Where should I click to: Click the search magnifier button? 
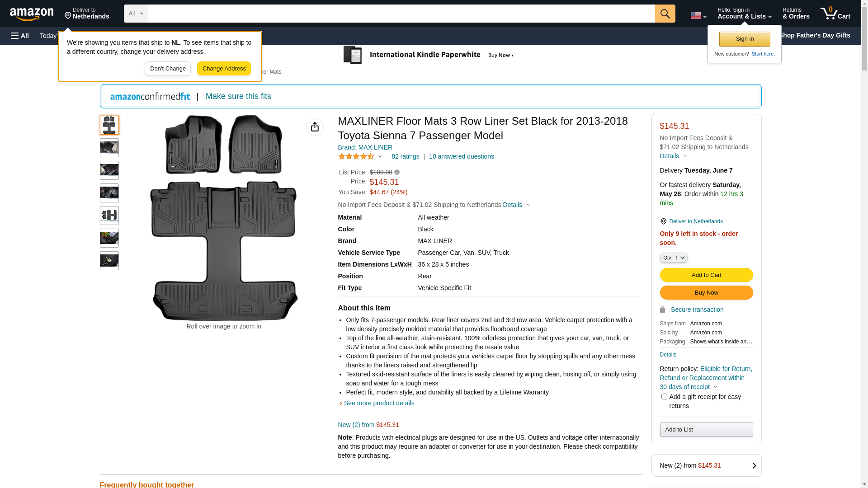665,14
